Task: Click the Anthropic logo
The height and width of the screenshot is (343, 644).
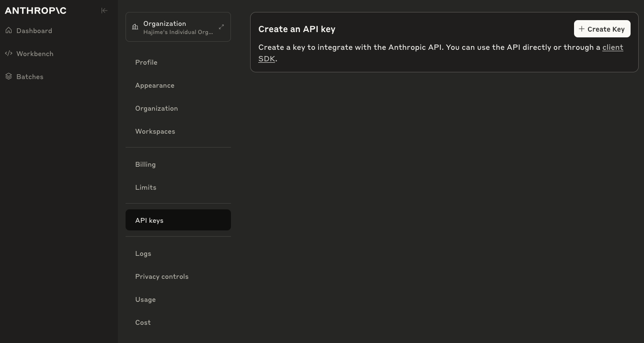Action: pyautogui.click(x=35, y=11)
